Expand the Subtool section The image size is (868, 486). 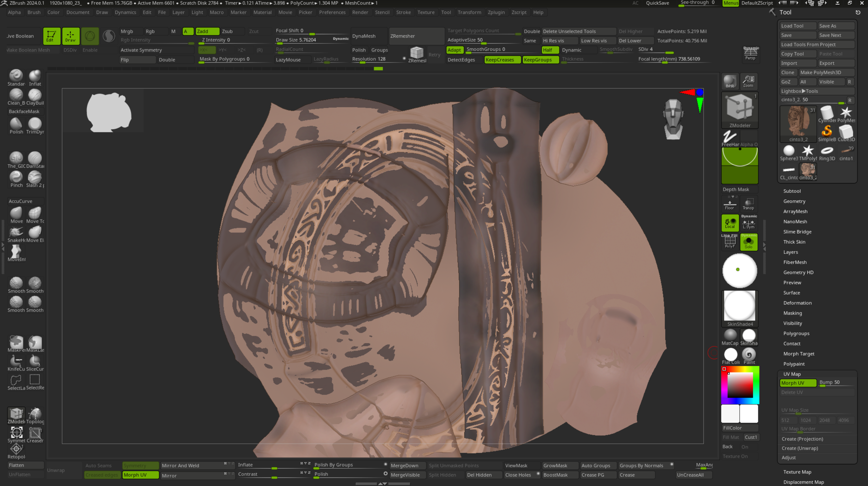click(792, 191)
